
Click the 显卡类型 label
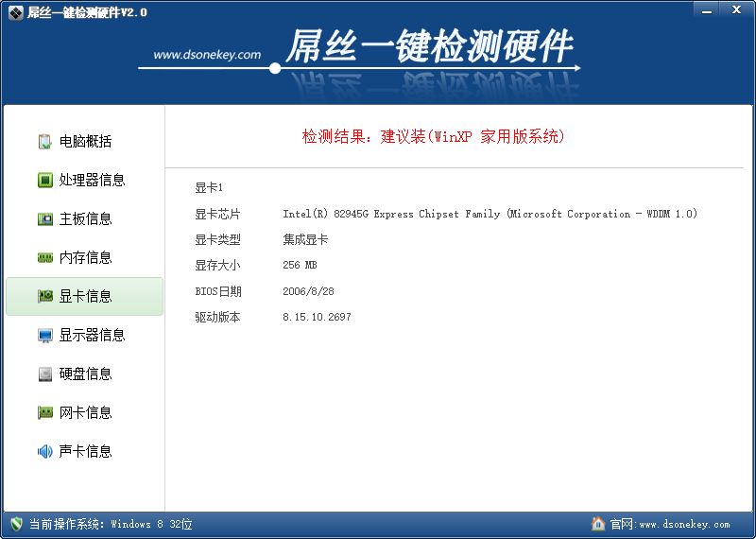(217, 239)
